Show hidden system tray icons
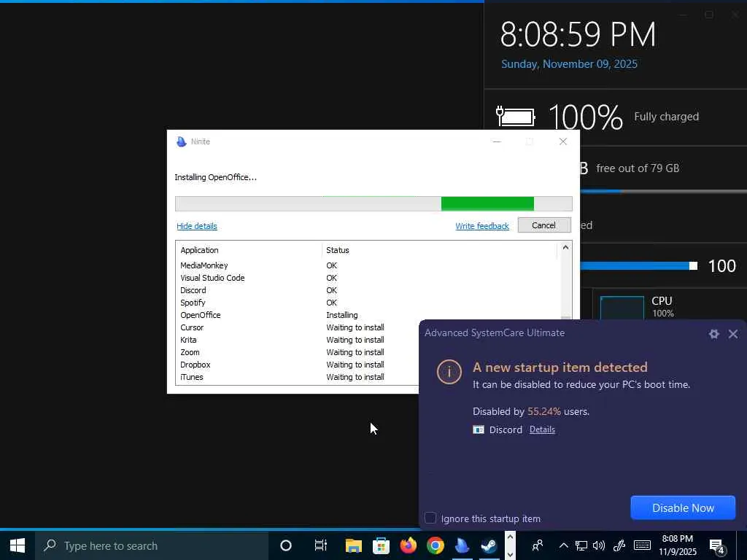This screenshot has height=560, width=747. click(x=564, y=545)
